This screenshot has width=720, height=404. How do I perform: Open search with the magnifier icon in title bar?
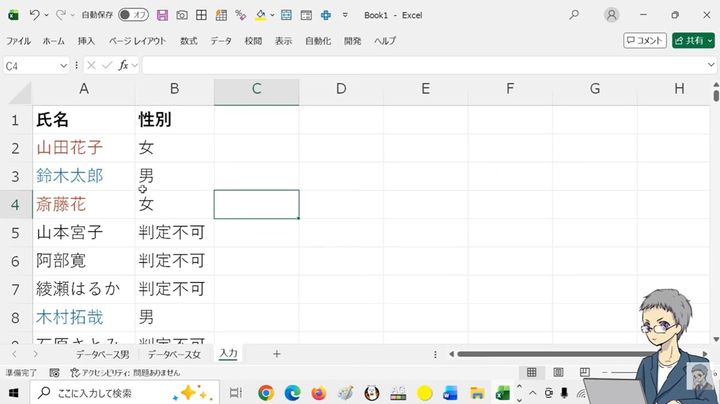point(574,15)
